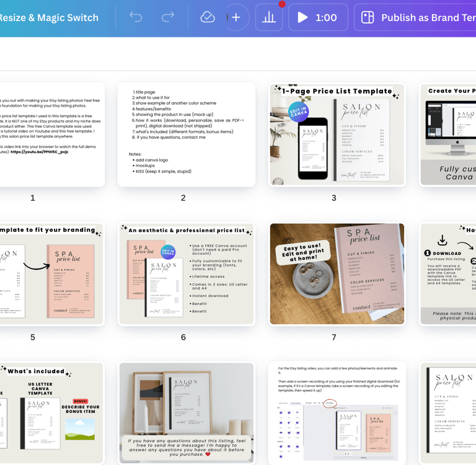The image size is (476, 465).
Task: Click the 'Edit in Canva' badge on page 3
Action: coord(298,112)
